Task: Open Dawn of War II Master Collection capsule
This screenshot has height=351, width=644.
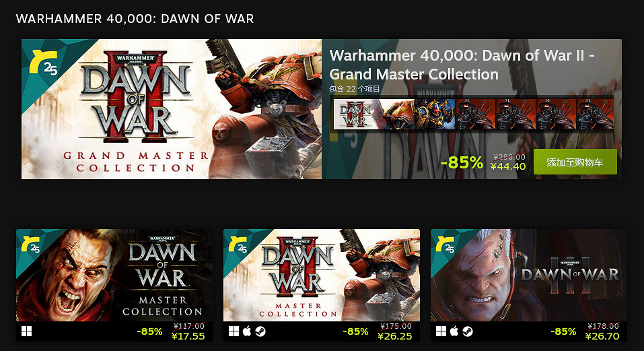Action: click(x=322, y=275)
